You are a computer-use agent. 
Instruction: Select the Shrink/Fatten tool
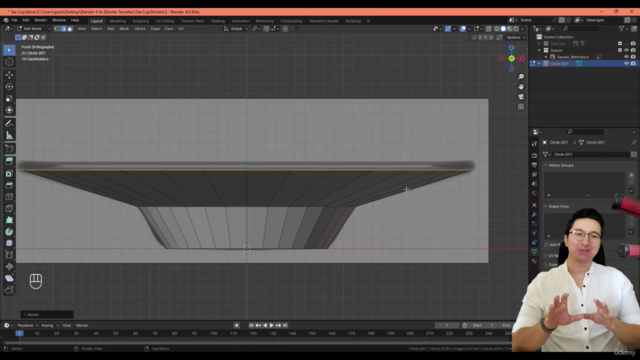coord(9,267)
